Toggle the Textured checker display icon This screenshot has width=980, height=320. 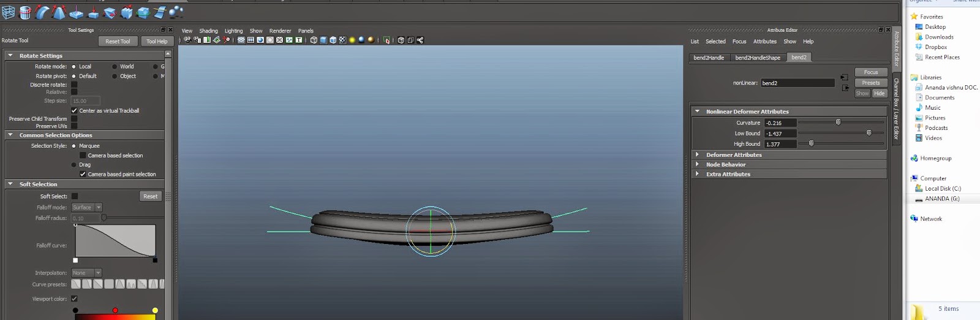tap(342, 40)
